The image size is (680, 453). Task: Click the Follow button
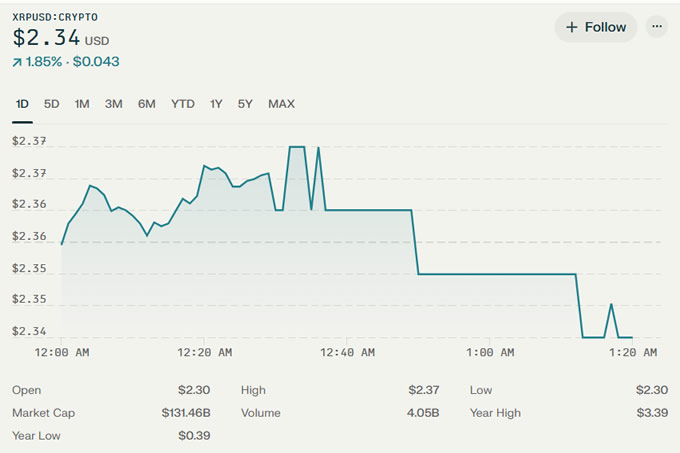595,27
